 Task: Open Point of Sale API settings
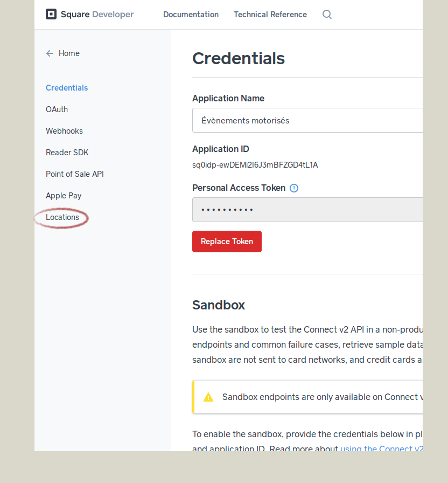point(75,174)
